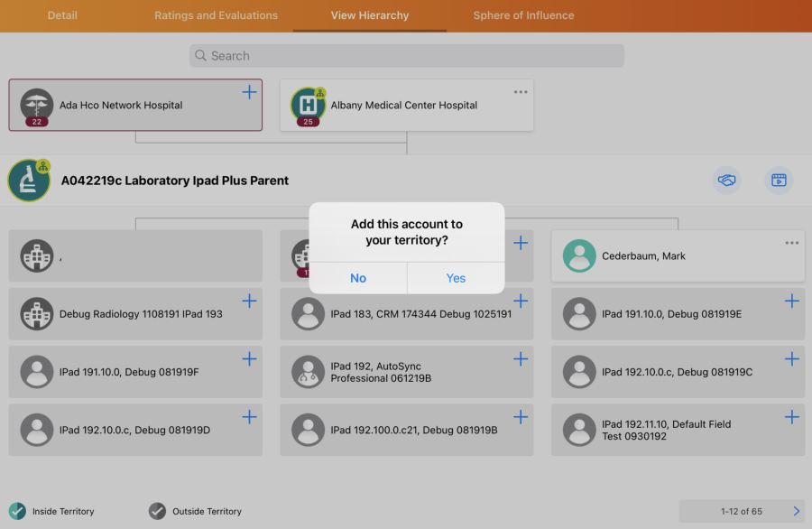
Task: Open more options for Cederbaum, Mark
Action: (x=791, y=243)
